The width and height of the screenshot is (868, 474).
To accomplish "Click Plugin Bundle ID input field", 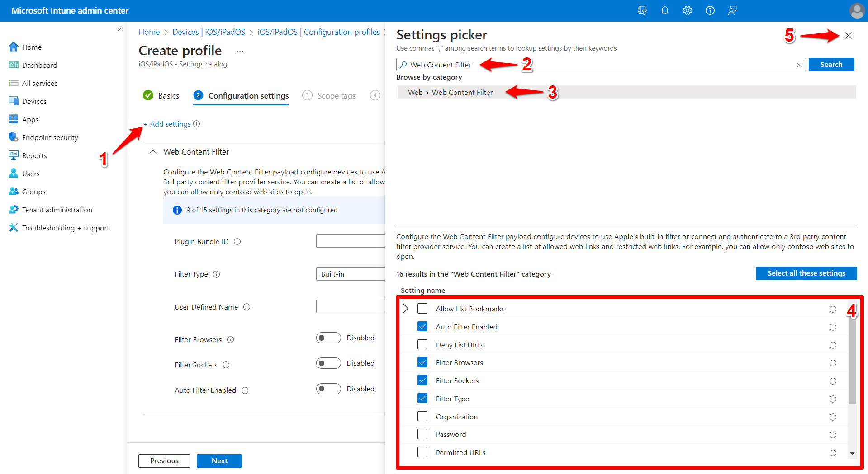I will [351, 241].
